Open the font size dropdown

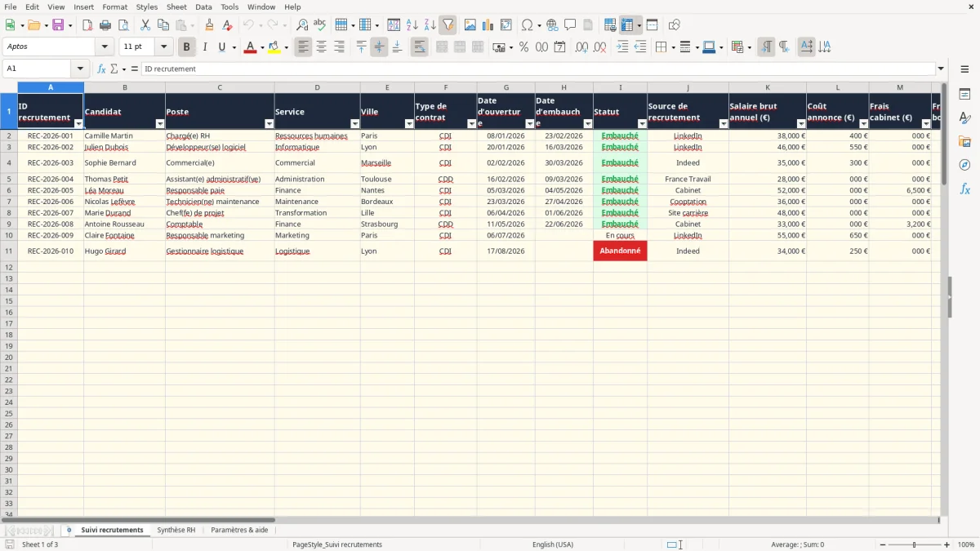pos(163,47)
